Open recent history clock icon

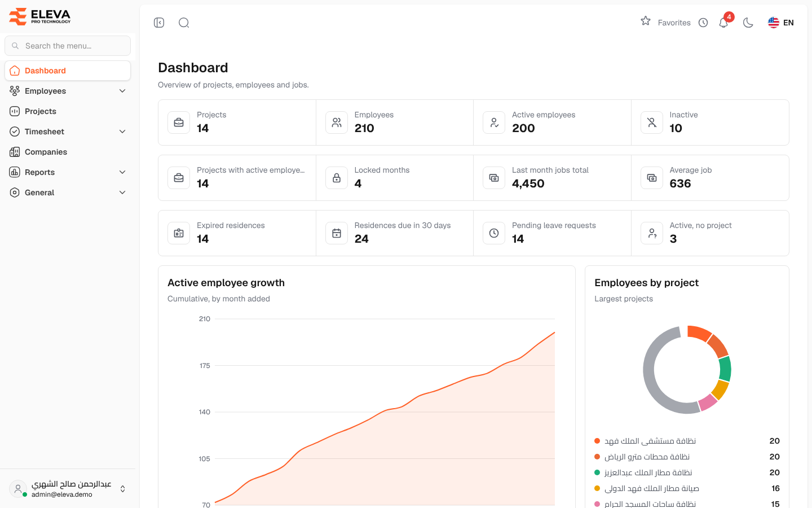[703, 23]
